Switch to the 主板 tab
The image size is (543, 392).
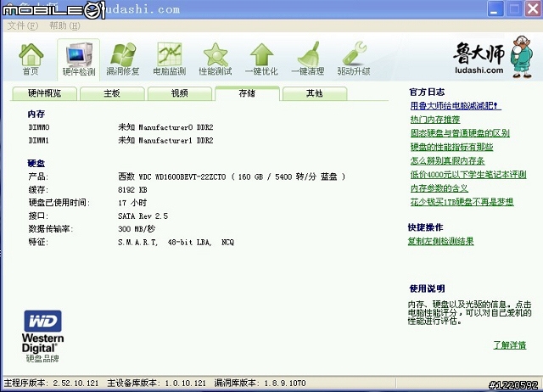pyautogui.click(x=112, y=93)
